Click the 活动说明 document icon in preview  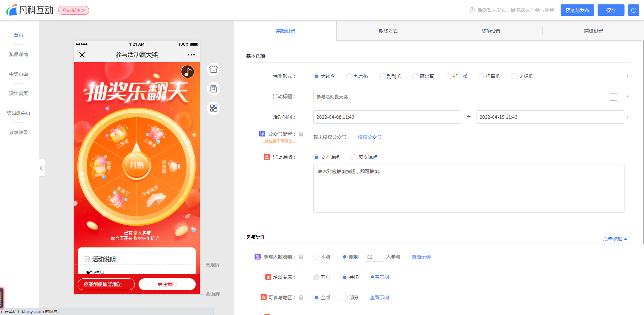(x=87, y=259)
